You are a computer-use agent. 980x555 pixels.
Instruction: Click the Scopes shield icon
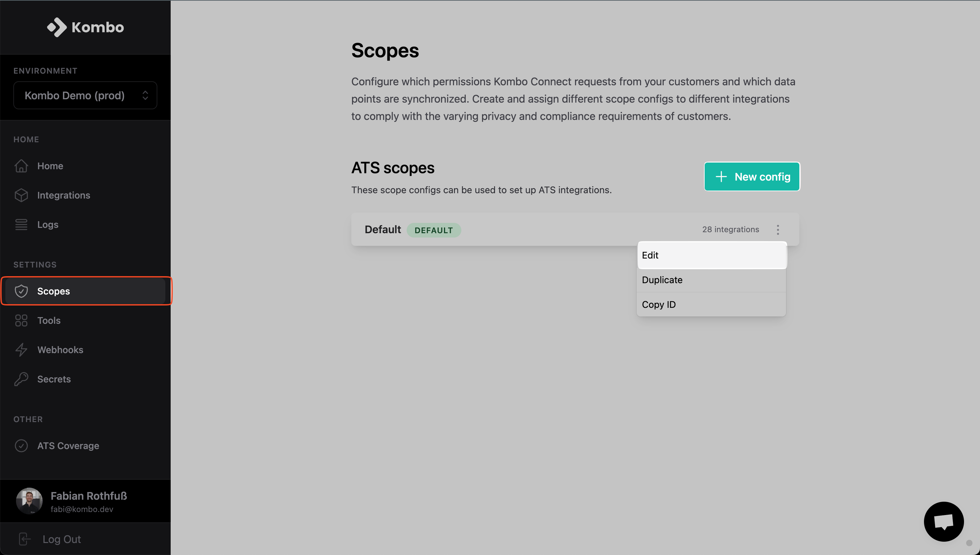point(21,291)
